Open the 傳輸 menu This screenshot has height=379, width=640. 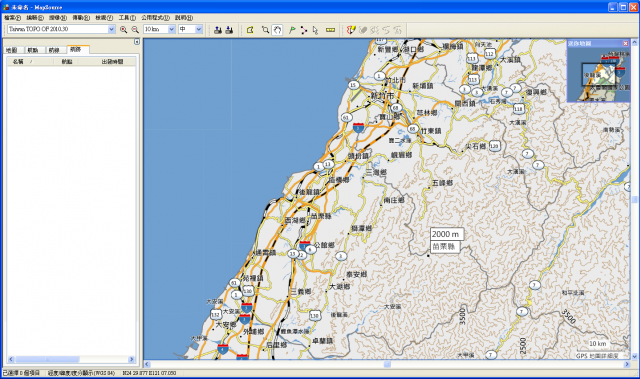coord(81,18)
